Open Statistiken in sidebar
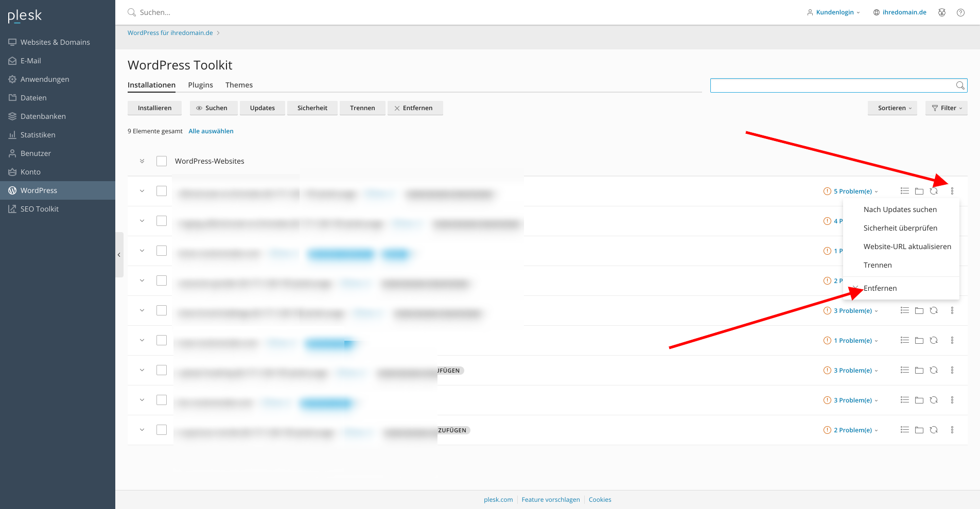The width and height of the screenshot is (980, 509). point(58,135)
